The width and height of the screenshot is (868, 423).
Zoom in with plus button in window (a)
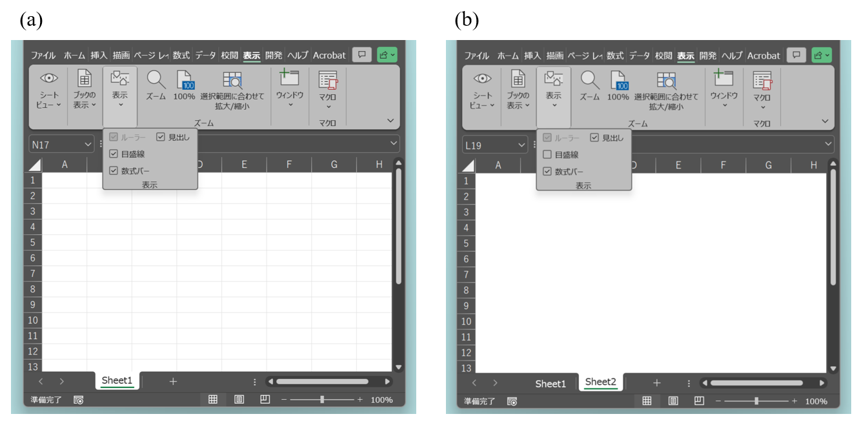[x=360, y=400]
